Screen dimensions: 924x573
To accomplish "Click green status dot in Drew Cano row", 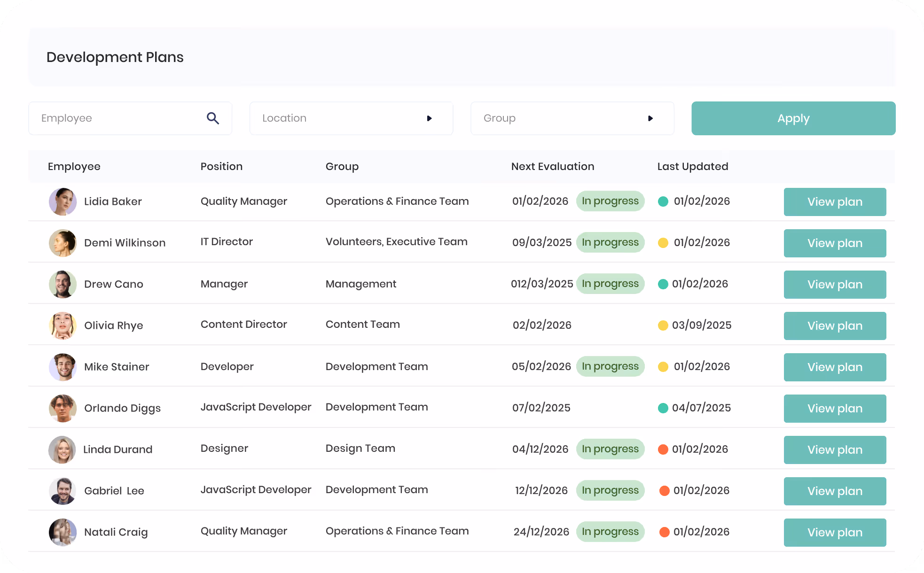I will (663, 284).
